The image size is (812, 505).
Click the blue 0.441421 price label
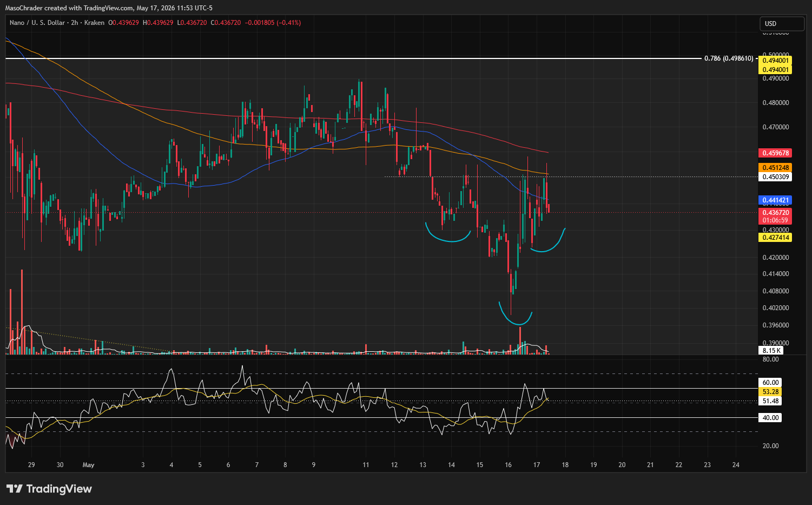tap(775, 200)
